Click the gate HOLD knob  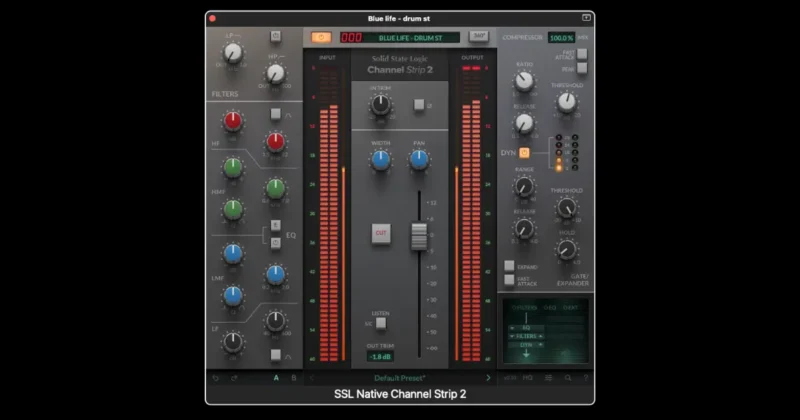(x=566, y=250)
